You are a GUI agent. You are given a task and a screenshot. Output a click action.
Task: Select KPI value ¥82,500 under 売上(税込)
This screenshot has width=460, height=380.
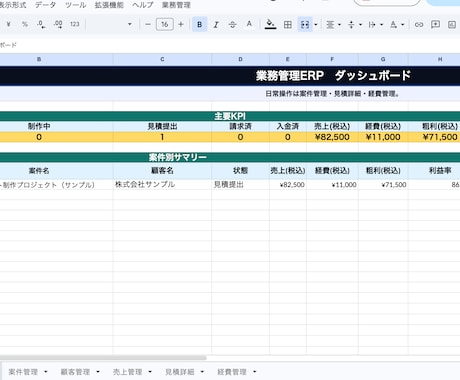(332, 137)
